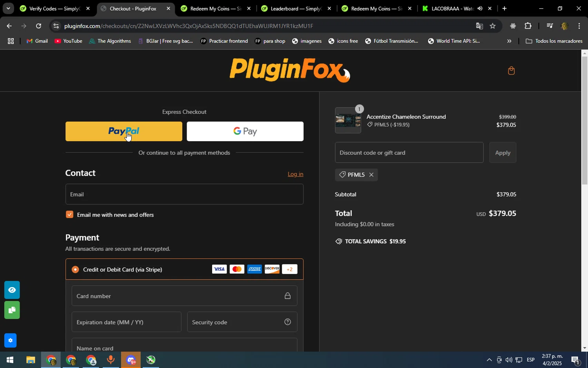Open the tab search dropdown arrow
The width and height of the screenshot is (588, 368).
tap(8, 9)
